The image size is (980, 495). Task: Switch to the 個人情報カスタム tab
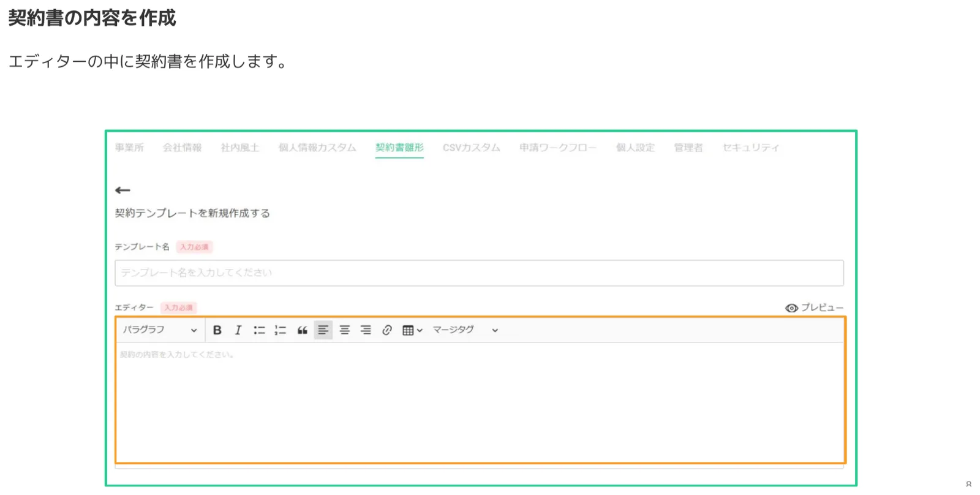pyautogui.click(x=317, y=148)
